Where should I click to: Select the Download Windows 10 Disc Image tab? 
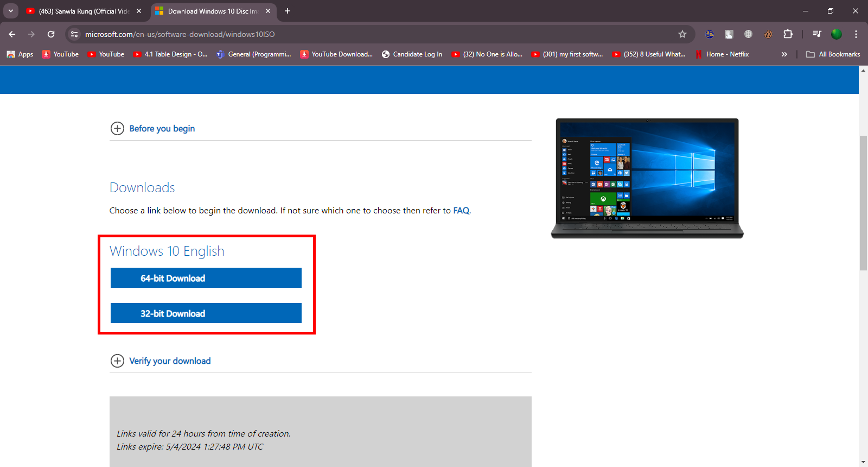[213, 11]
